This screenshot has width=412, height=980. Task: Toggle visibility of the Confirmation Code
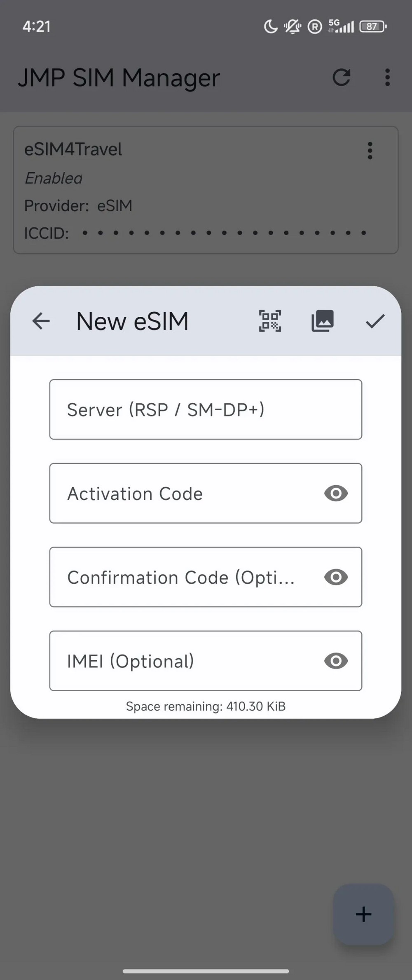pos(336,577)
